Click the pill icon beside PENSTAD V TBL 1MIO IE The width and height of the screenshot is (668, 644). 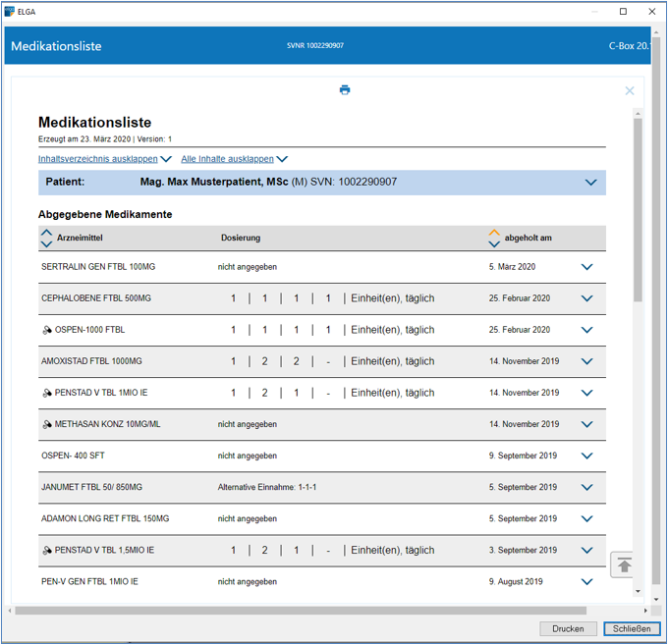click(47, 393)
